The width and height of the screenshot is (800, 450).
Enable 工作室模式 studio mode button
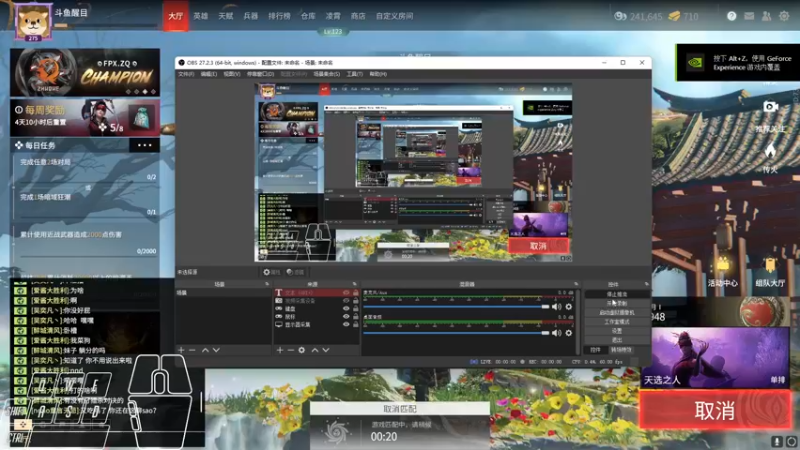click(617, 322)
